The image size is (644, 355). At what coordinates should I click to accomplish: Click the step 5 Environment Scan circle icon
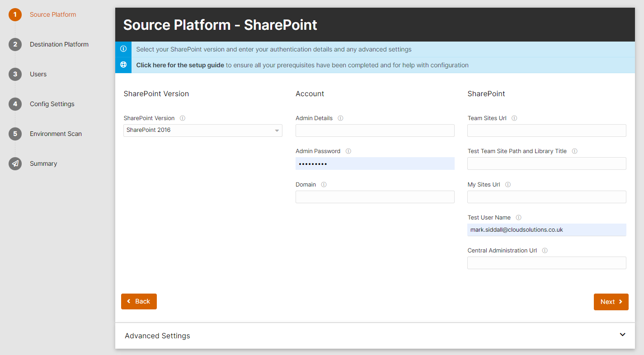tap(15, 134)
